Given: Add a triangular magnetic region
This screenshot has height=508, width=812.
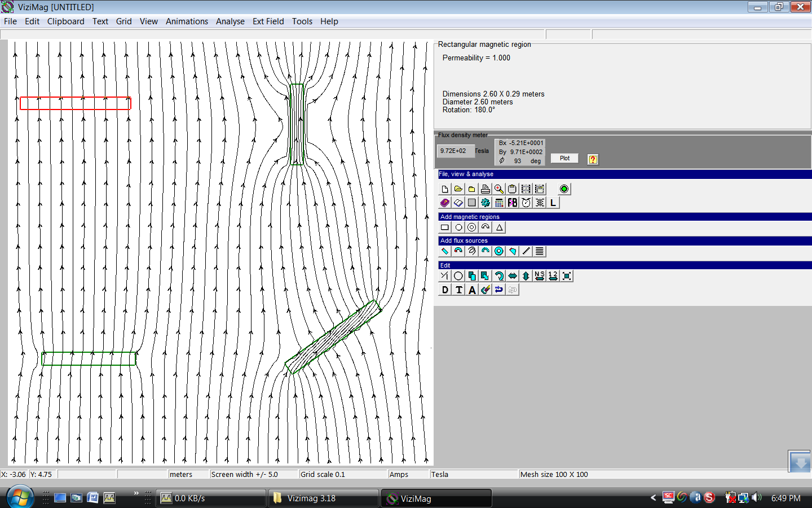Looking at the screenshot, I should 499,227.
